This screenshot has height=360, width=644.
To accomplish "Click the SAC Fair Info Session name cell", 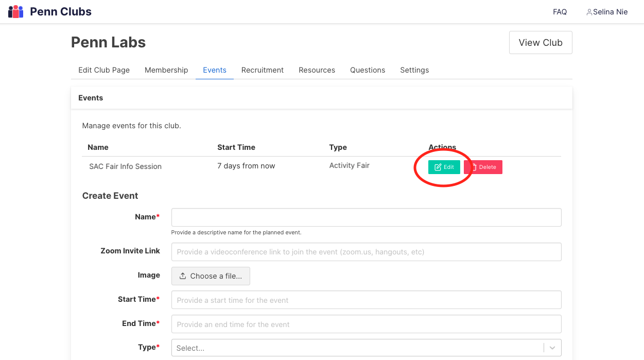I will click(x=125, y=166).
